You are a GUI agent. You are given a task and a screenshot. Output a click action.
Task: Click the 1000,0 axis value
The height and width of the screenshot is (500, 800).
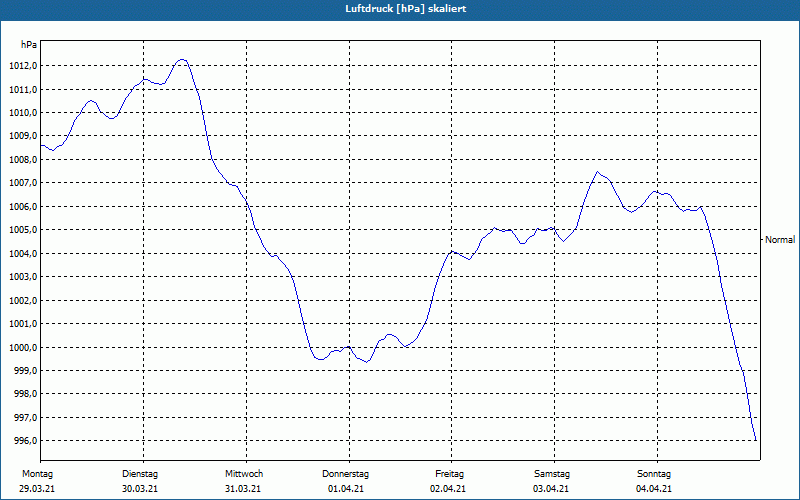point(23,347)
